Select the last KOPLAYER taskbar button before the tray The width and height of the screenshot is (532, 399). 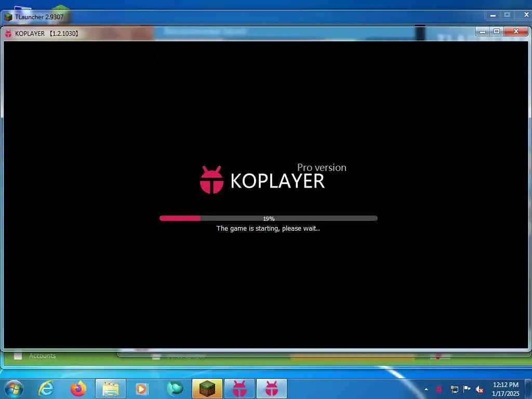pyautogui.click(x=271, y=389)
